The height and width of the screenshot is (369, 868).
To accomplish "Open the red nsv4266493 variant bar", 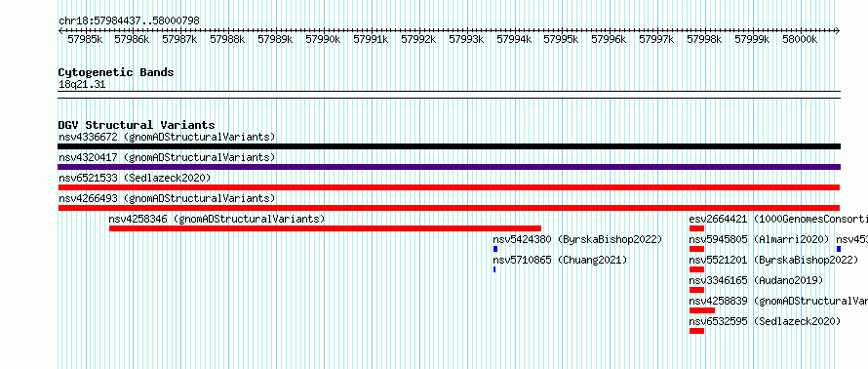I will click(449, 208).
